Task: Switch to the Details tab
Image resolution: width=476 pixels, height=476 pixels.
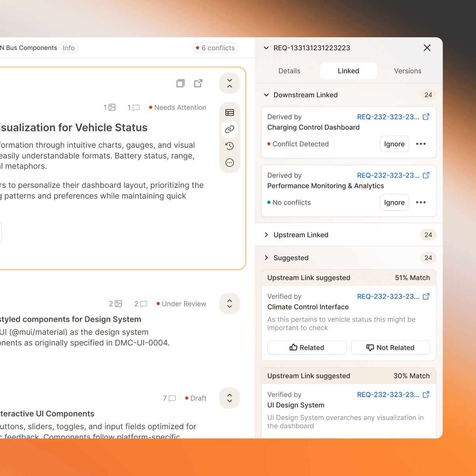Action: coord(289,71)
